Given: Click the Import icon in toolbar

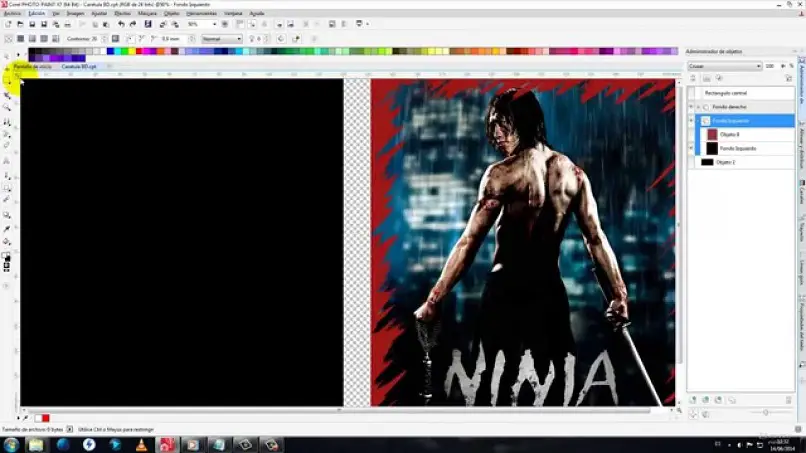Looking at the screenshot, I should pyautogui.click(x=163, y=24).
